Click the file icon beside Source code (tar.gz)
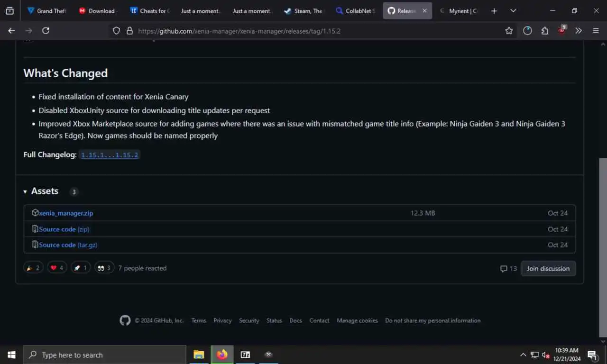This screenshot has height=364, width=607. point(35,245)
